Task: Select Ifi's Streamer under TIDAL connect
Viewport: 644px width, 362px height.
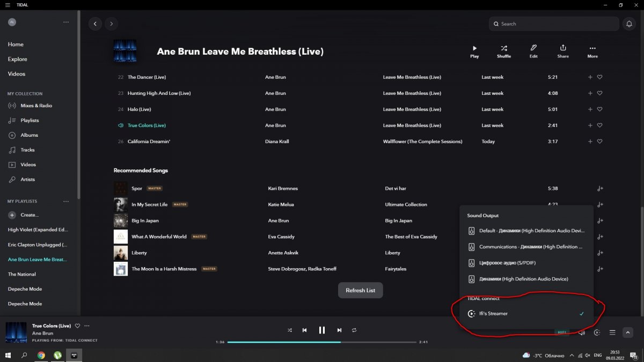Action: [526, 314]
